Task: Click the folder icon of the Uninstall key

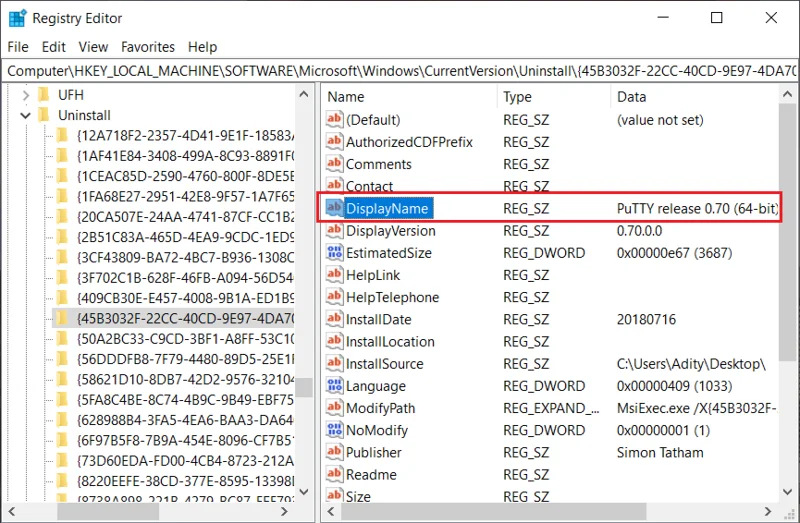Action: click(x=44, y=115)
